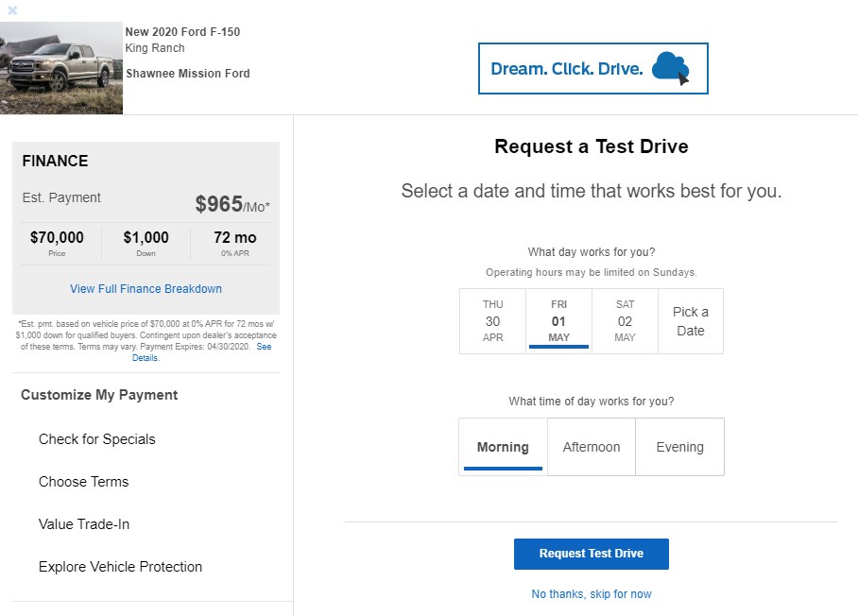Choose the Morning time slot
This screenshot has width=858, height=616.
503,447
